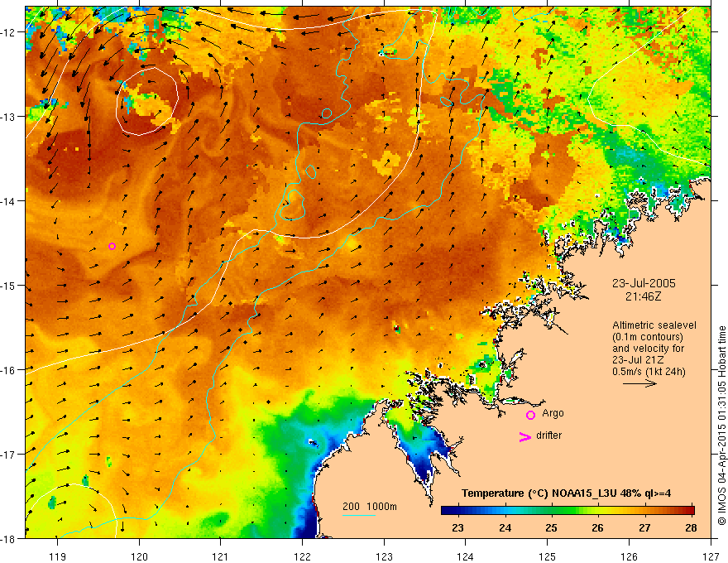The image size is (728, 563).
Task: Click the '0.5m/s (1kt 24h)' text
Action: pos(649,372)
